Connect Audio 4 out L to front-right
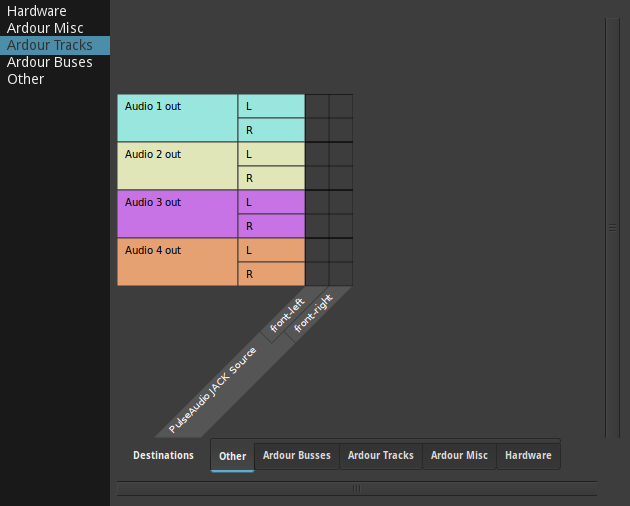Viewport: 630px width, 506px height. [341, 250]
